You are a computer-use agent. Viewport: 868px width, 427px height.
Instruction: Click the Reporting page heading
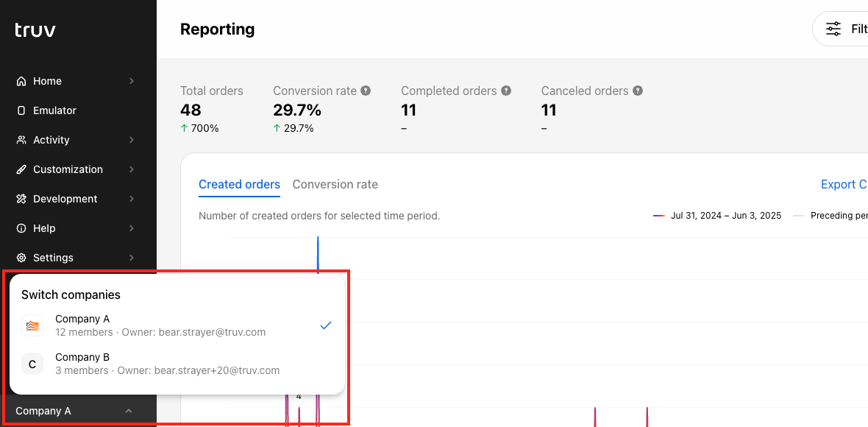click(218, 29)
